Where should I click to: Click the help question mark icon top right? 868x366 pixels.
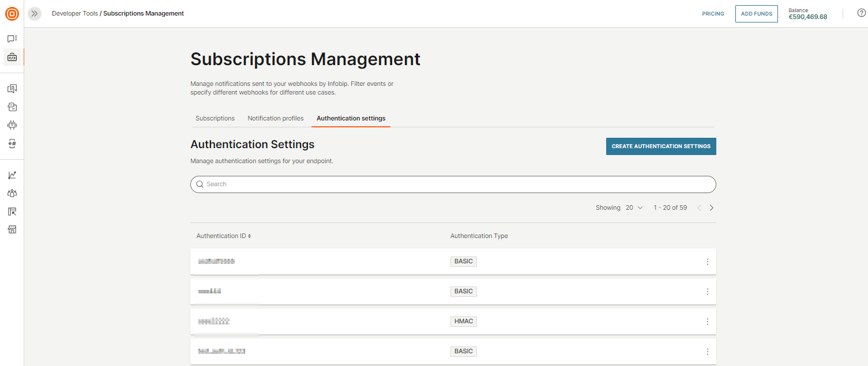(x=861, y=12)
